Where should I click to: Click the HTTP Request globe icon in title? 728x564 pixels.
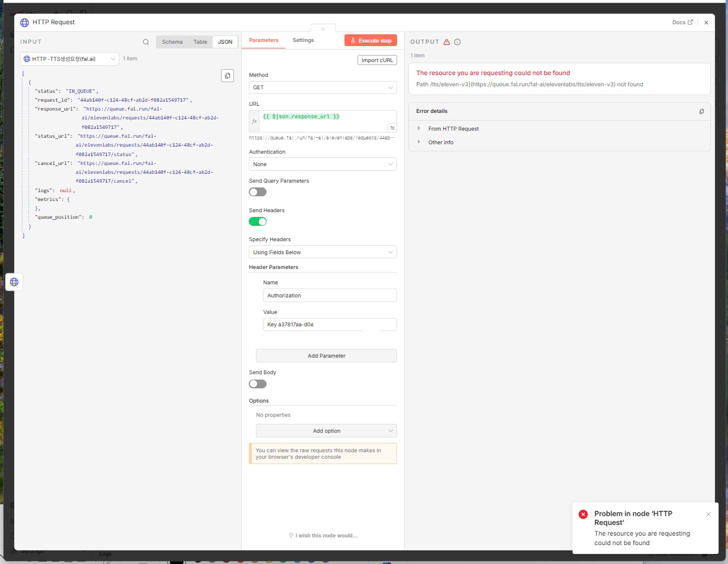[x=24, y=22]
